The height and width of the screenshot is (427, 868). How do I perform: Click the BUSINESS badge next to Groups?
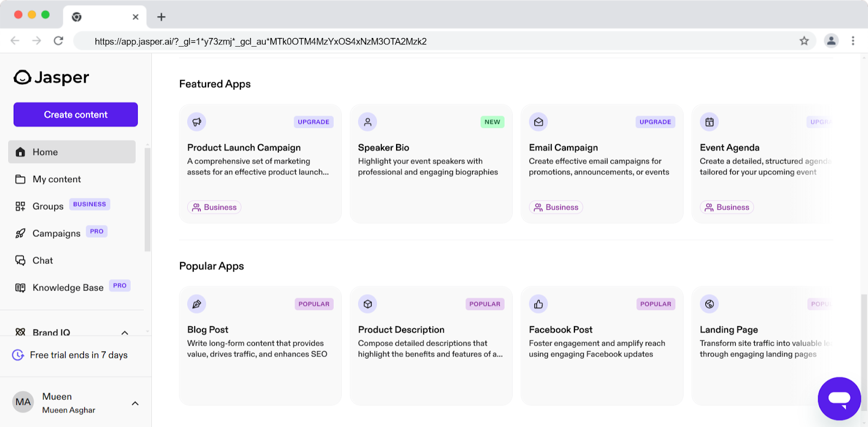coord(90,204)
